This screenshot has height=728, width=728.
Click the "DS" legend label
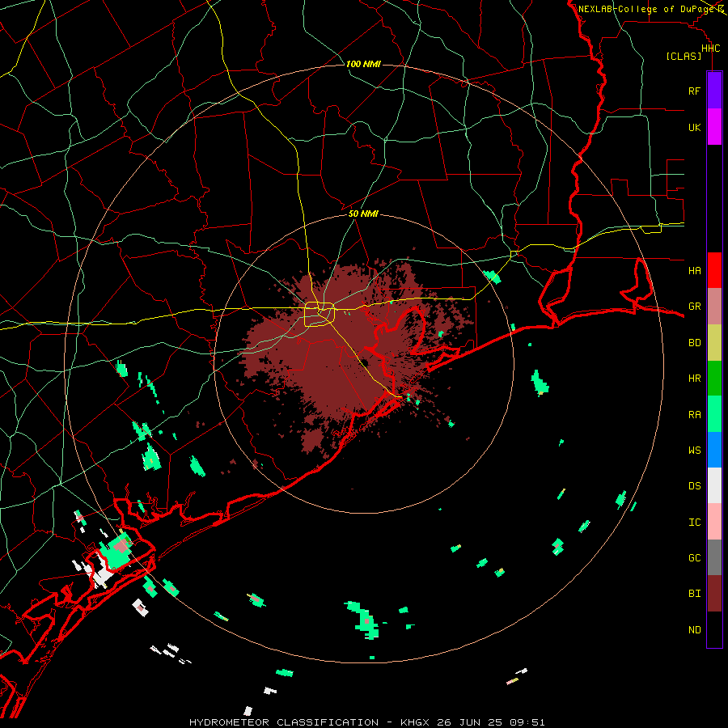[694, 485]
